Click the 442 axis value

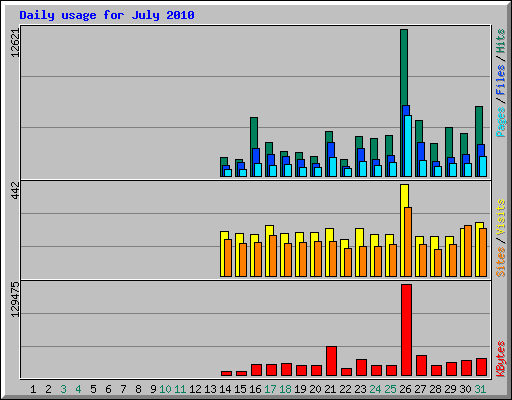(x=15, y=190)
